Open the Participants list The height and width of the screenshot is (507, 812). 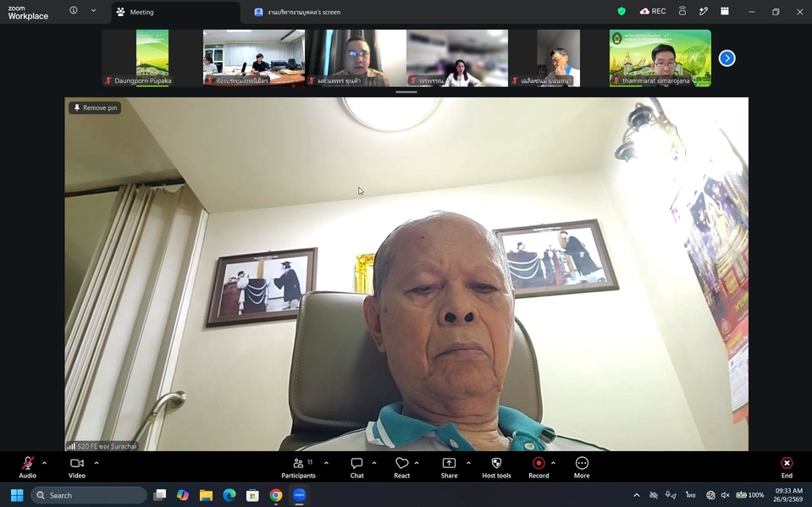[x=298, y=467]
